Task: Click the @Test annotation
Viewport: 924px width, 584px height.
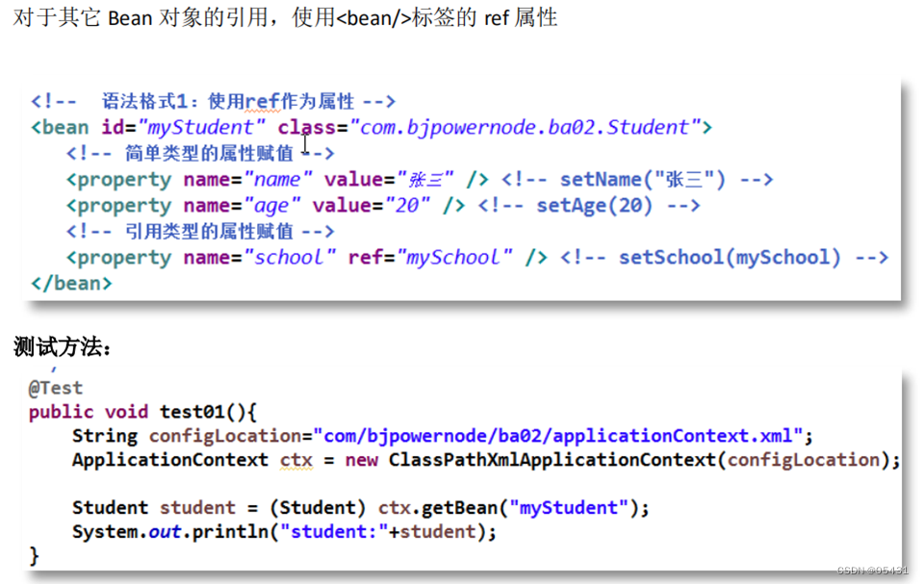Action: [x=56, y=388]
